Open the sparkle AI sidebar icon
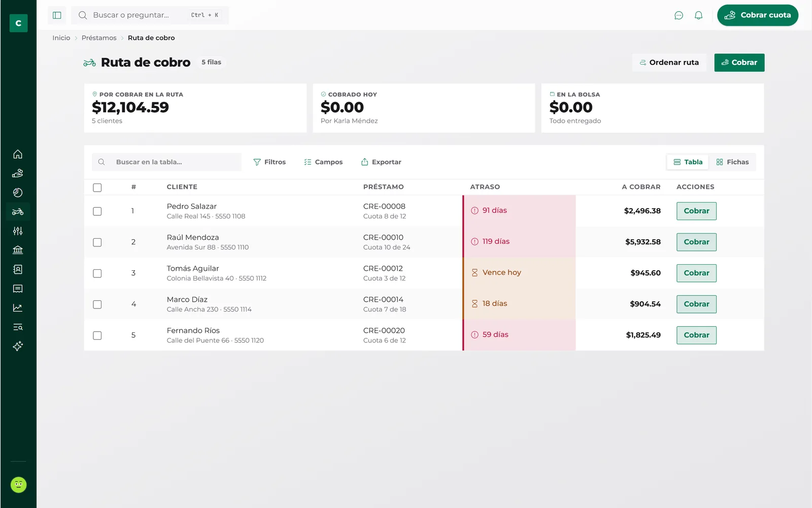Screen dimensions: 812x508 (x=18, y=346)
